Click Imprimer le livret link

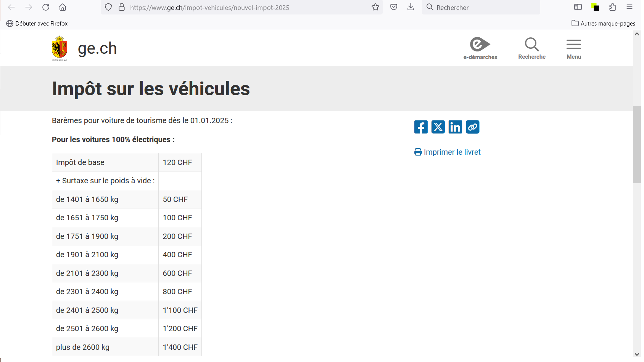448,152
